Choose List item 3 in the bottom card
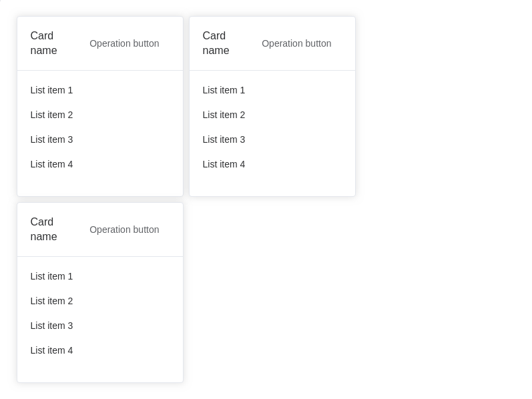This screenshot has width=532, height=399. pos(51,326)
